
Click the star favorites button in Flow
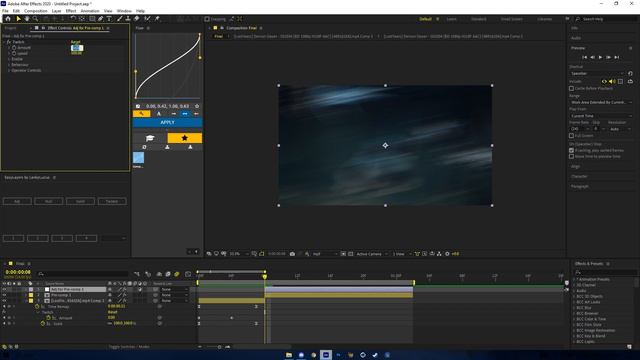pos(184,138)
